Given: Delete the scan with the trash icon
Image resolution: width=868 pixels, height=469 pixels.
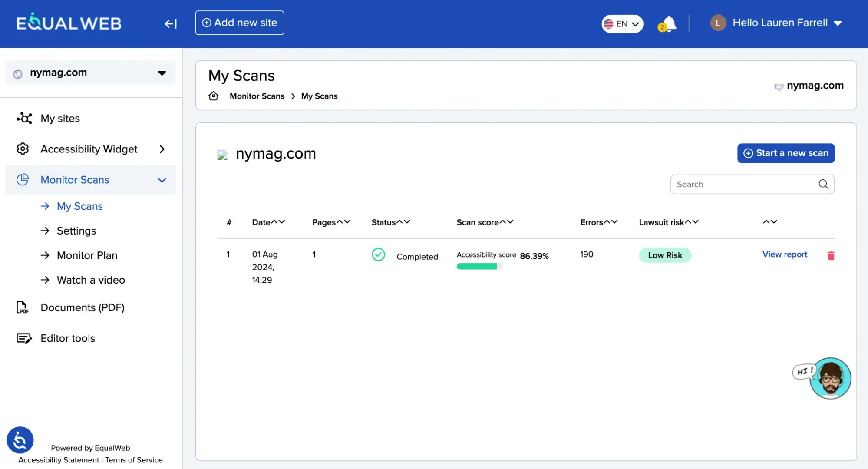Looking at the screenshot, I should [x=831, y=255].
